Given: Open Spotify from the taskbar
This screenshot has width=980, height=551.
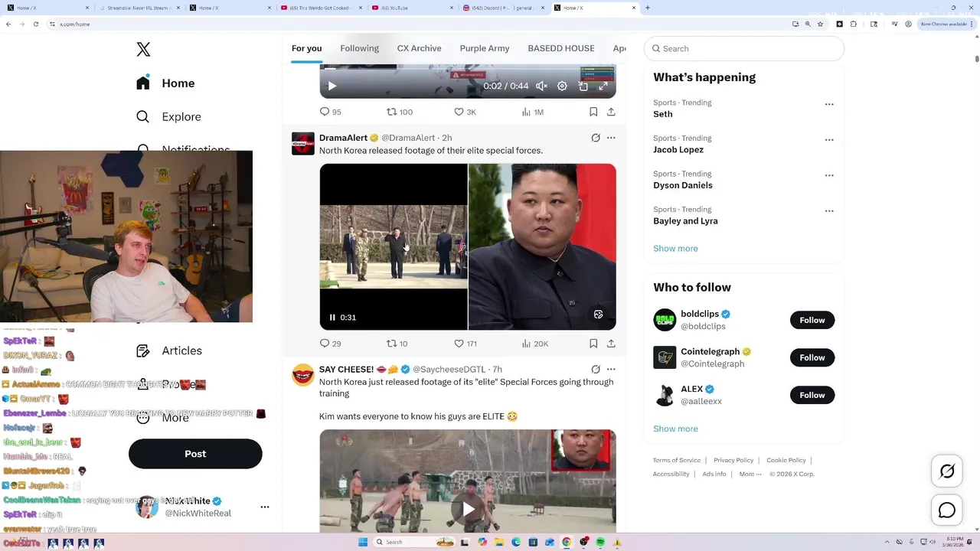Looking at the screenshot, I should click(x=600, y=542).
